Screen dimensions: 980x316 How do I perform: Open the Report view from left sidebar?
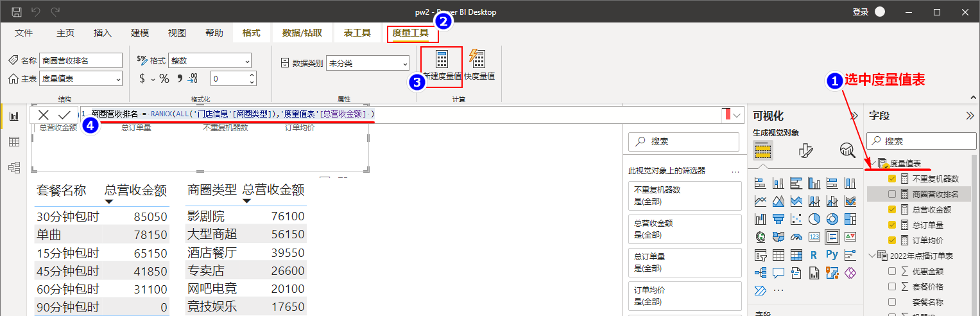(13, 116)
